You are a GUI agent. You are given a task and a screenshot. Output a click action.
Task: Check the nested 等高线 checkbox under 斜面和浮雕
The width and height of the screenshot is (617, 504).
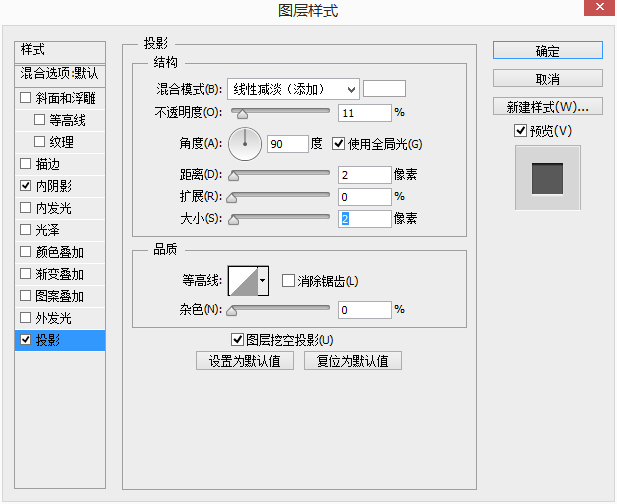[x=39, y=120]
